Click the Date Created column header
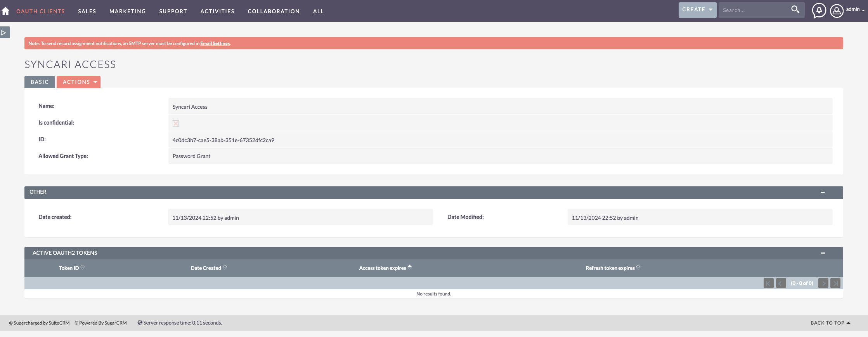This screenshot has height=337, width=868. tap(206, 268)
